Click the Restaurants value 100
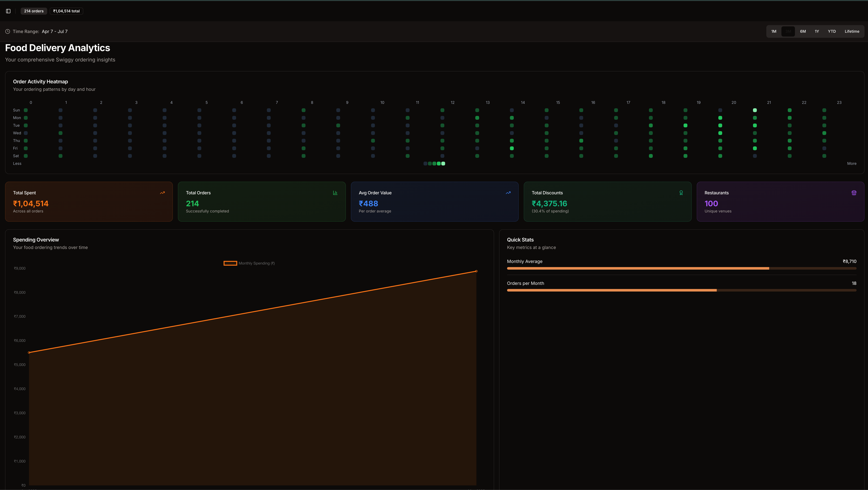 click(711, 203)
